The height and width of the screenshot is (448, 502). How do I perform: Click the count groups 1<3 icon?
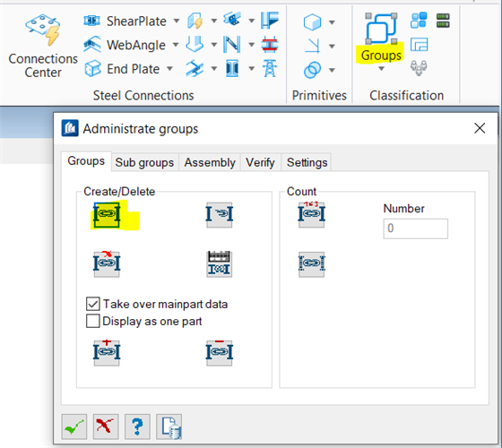point(312,215)
